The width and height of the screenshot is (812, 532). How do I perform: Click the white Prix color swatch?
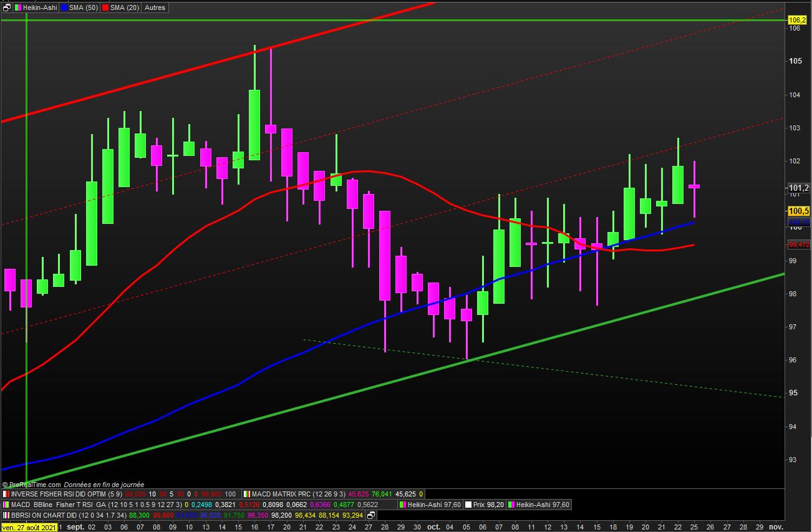pos(468,505)
